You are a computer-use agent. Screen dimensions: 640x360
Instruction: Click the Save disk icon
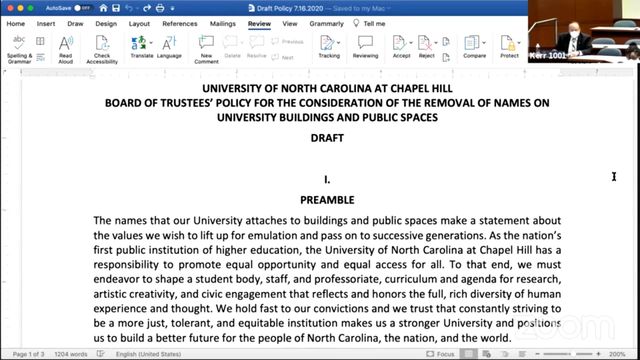pos(116,8)
